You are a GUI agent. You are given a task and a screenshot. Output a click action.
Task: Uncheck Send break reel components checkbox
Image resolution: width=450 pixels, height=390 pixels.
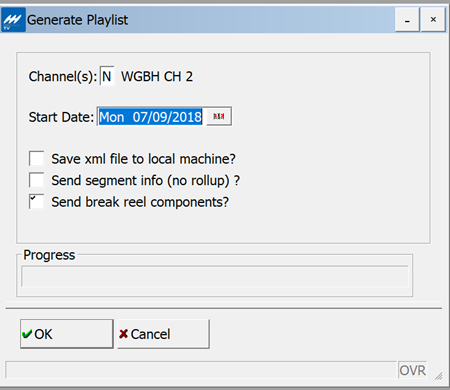[x=36, y=202]
